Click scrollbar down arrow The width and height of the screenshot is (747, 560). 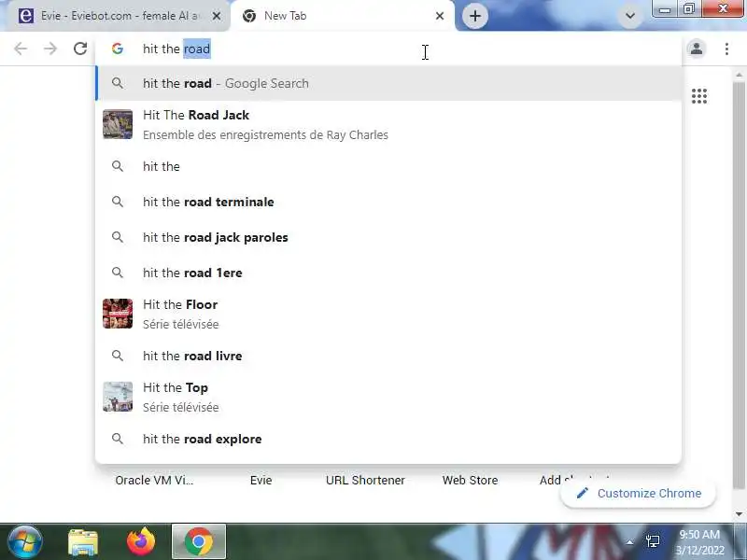pos(739,514)
